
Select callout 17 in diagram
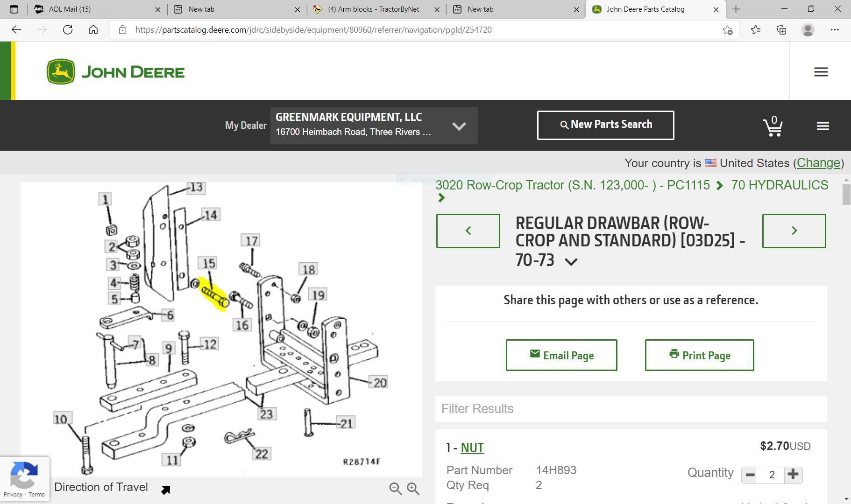tap(251, 241)
